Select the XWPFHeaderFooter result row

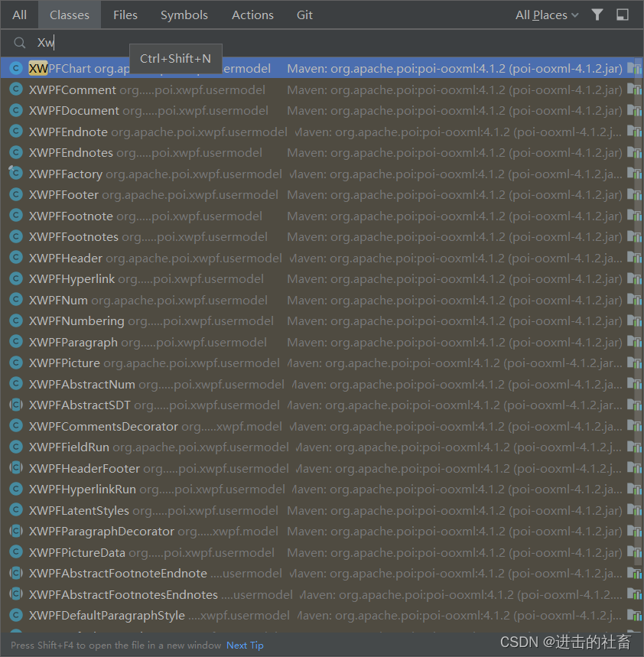[x=322, y=468]
